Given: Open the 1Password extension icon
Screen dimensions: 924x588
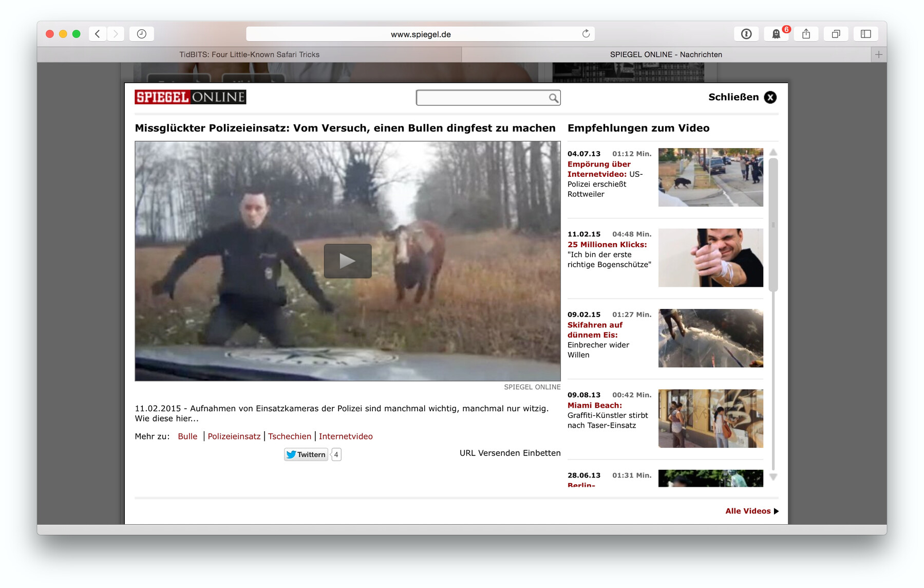Looking at the screenshot, I should point(746,34).
